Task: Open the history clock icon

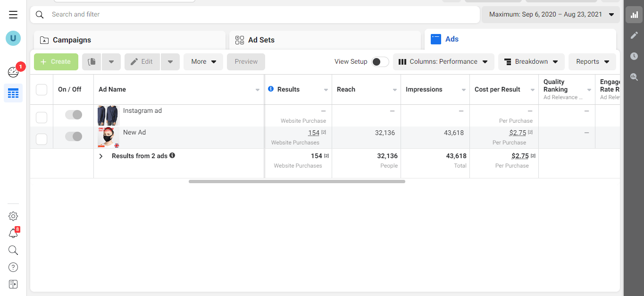Action: pyautogui.click(x=634, y=56)
